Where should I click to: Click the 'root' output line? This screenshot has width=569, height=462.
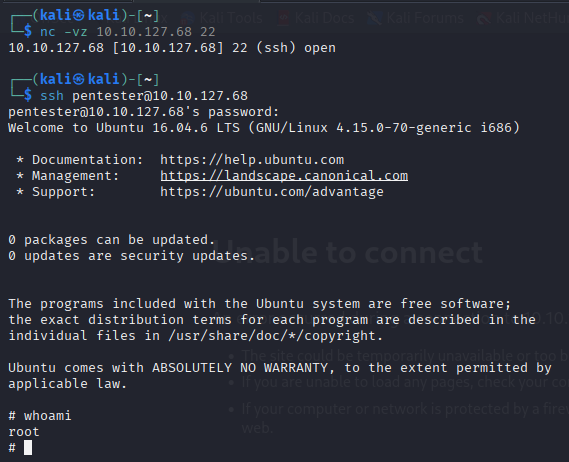click(24, 432)
